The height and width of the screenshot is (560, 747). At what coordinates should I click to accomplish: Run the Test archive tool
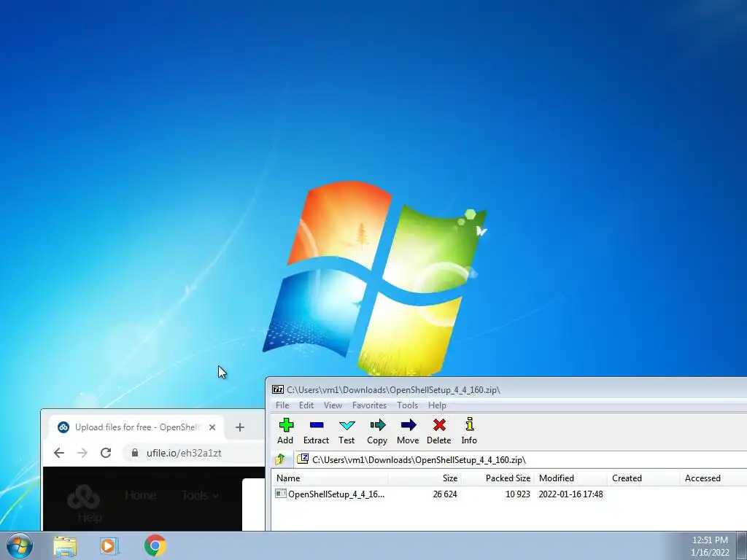pos(347,431)
